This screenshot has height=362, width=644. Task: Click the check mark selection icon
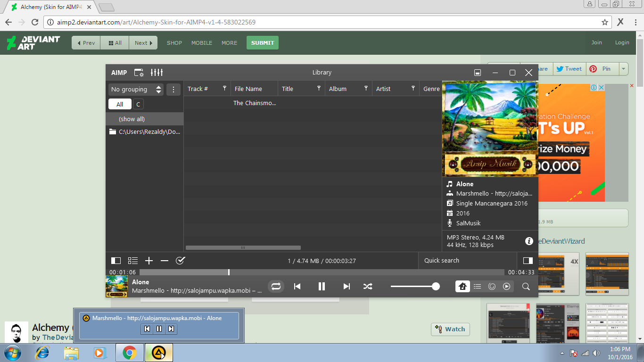(x=180, y=261)
